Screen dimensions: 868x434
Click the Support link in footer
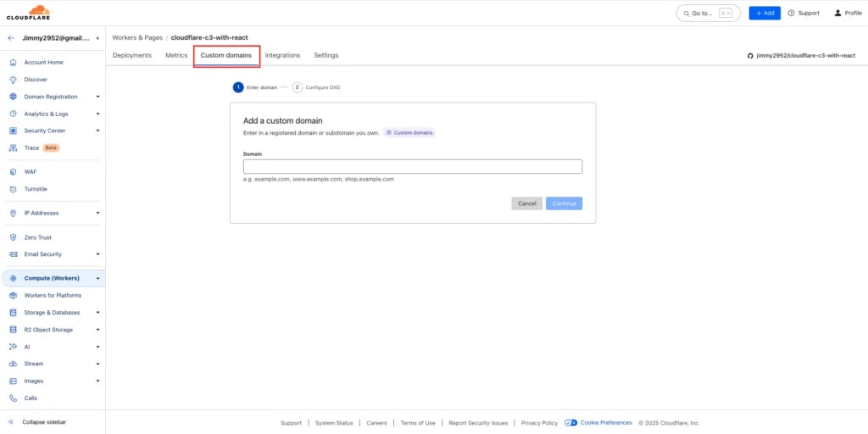point(292,423)
